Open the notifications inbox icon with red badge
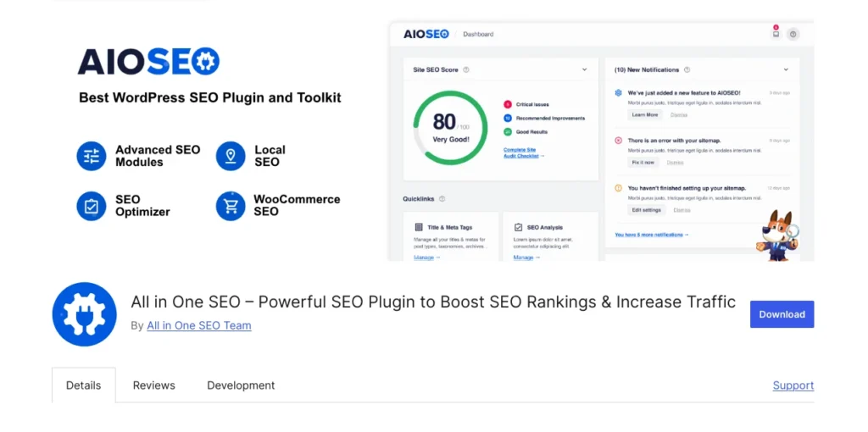The width and height of the screenshot is (868, 432). click(775, 34)
